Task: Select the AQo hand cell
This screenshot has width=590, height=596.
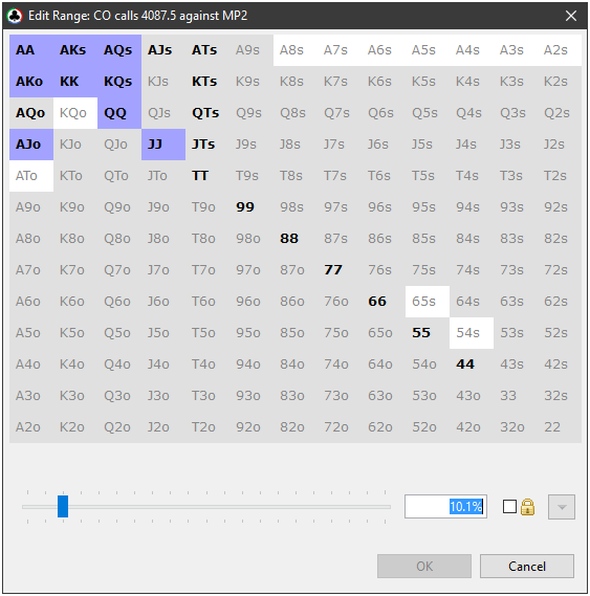Action: tap(32, 113)
